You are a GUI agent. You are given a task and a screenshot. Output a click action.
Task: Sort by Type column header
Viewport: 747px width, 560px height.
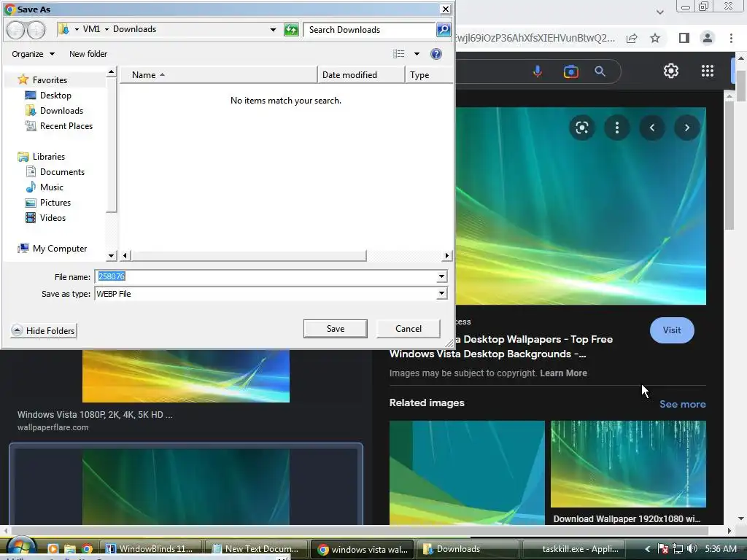(x=428, y=75)
